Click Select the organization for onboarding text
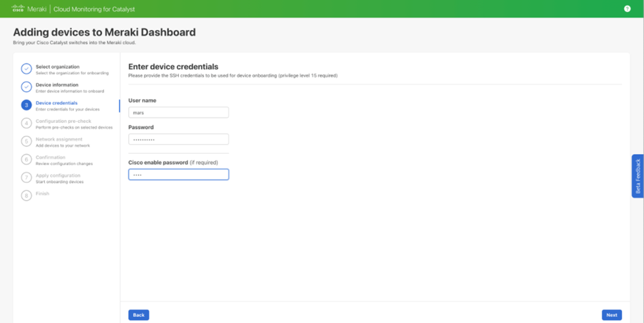644x323 pixels. (x=72, y=73)
